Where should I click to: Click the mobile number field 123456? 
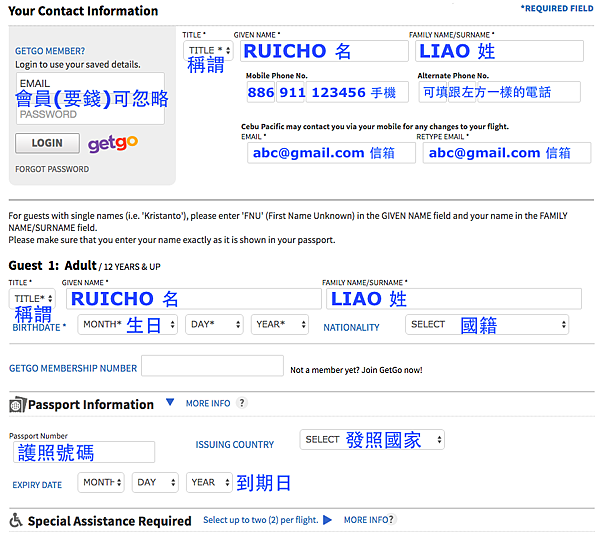[357, 92]
